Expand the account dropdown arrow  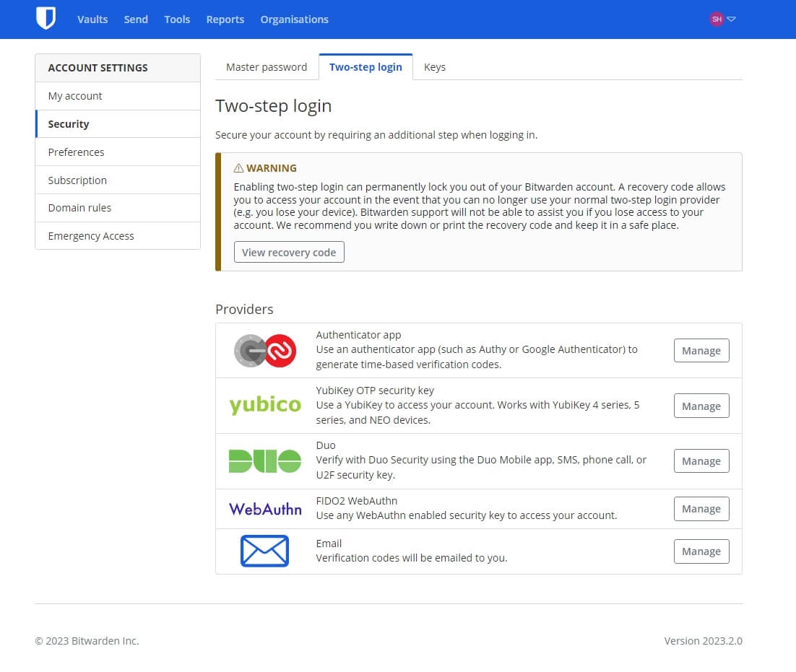pos(731,19)
